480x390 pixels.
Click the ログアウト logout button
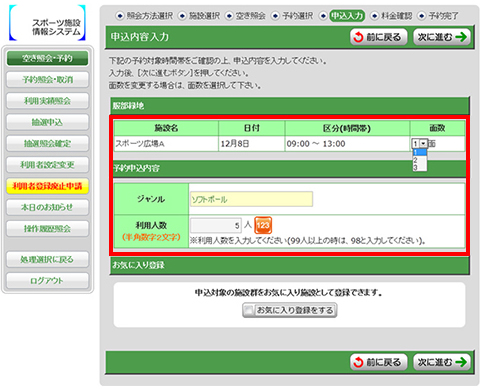click(47, 281)
